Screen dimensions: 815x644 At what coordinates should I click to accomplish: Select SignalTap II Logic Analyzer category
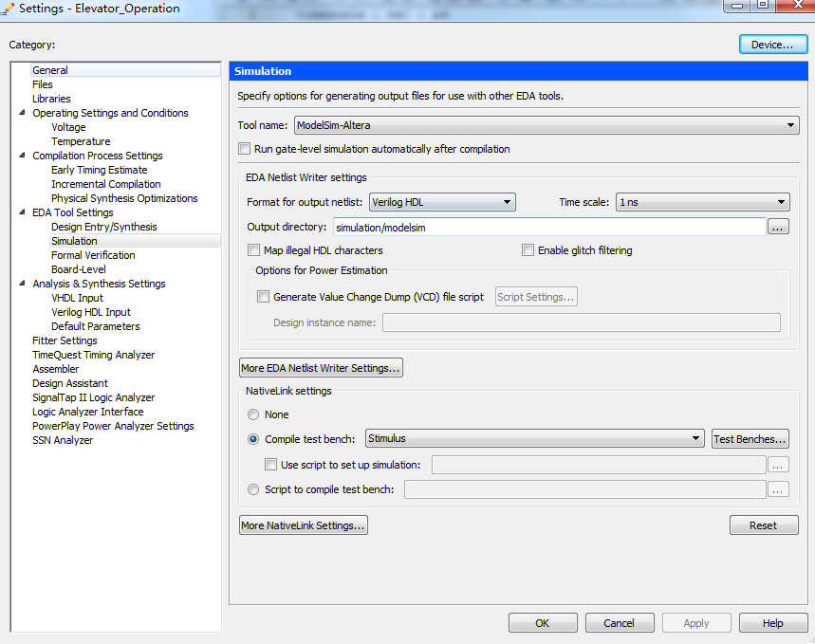pos(94,397)
